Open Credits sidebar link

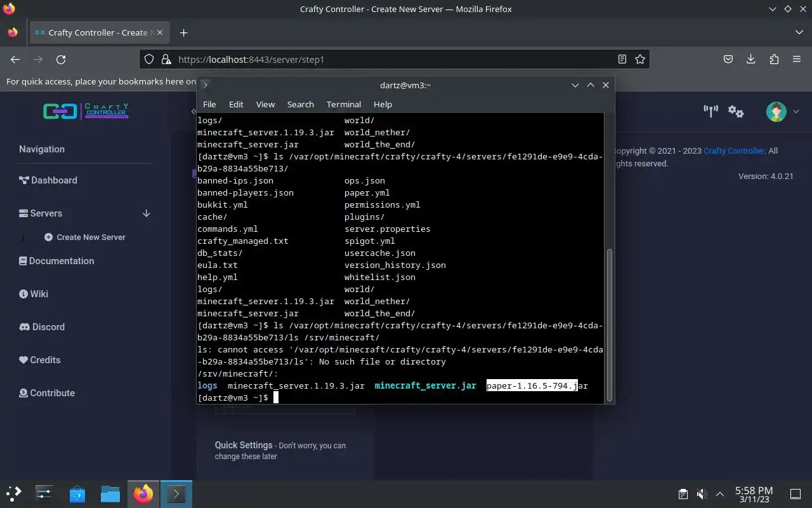coord(40,360)
